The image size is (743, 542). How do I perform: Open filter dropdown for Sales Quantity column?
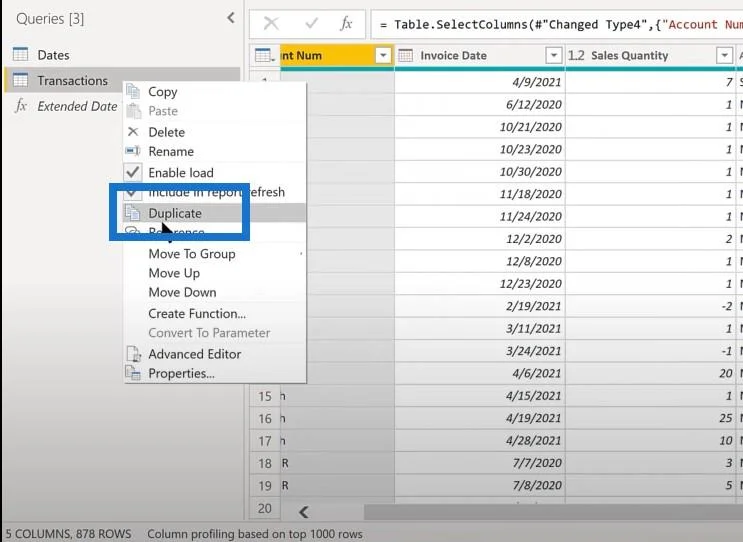click(724, 55)
